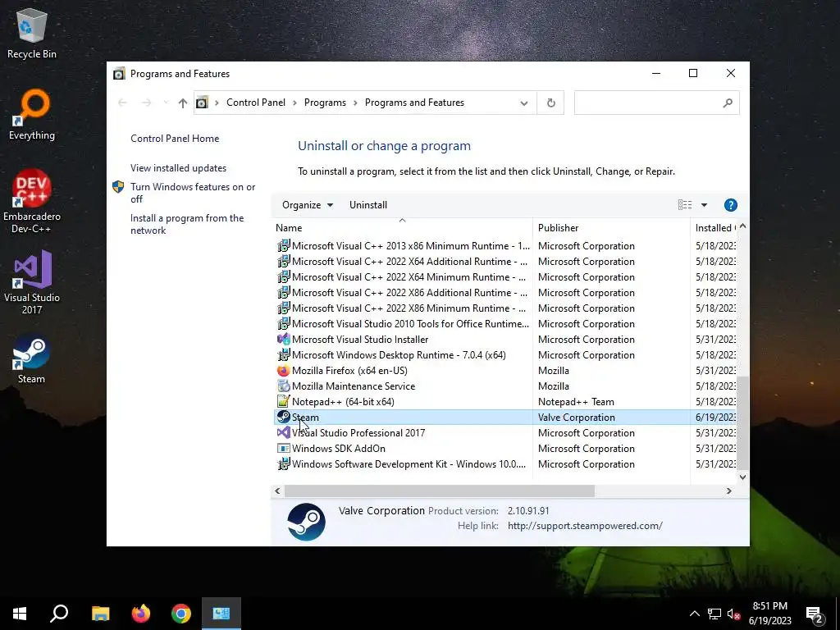Click Control Panel in the breadcrumb
This screenshot has height=630, width=840.
(x=256, y=103)
